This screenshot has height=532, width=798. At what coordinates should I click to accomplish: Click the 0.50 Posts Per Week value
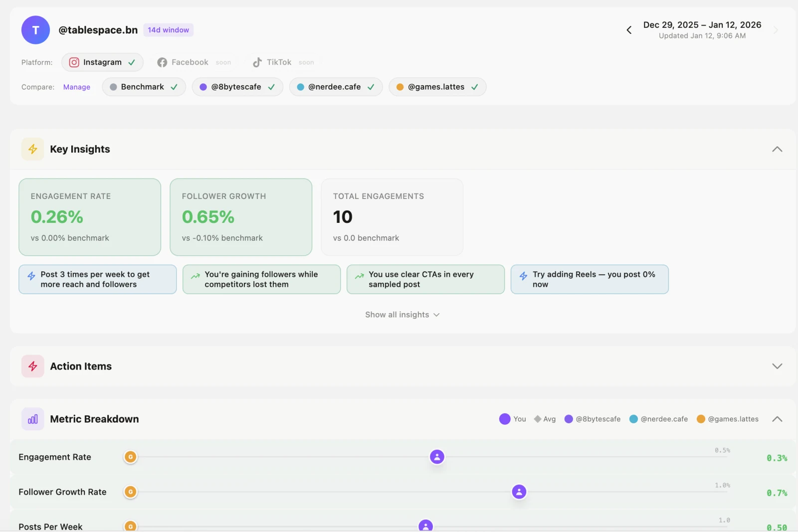777,528
